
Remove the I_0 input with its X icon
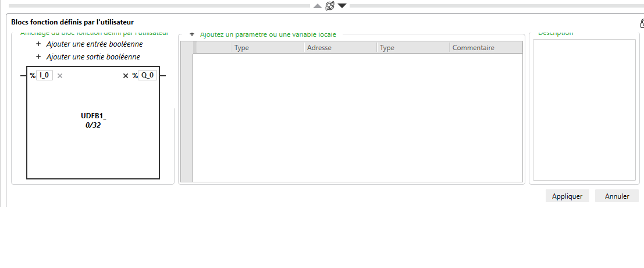click(60, 76)
